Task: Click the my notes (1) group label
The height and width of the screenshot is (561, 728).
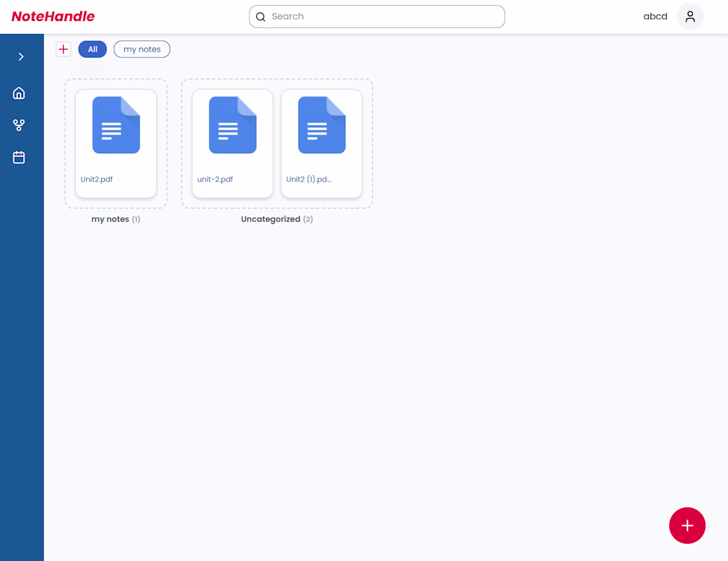Action: 116,219
